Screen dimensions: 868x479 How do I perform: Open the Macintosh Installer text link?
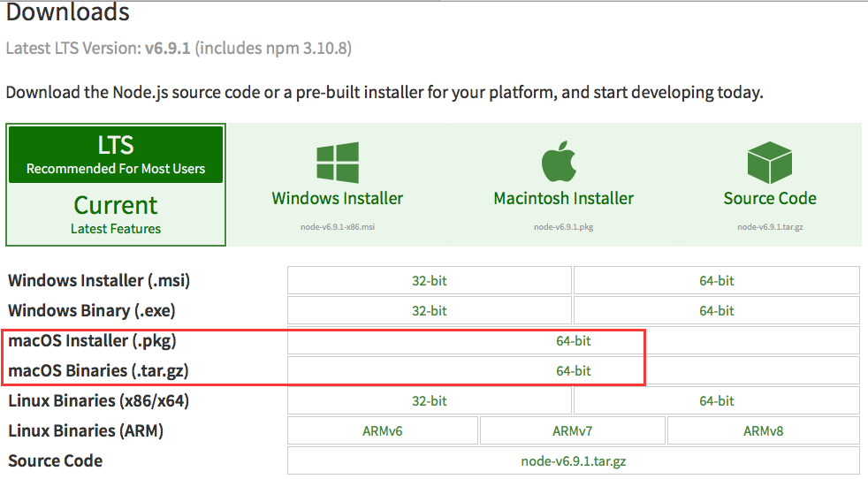tap(564, 198)
